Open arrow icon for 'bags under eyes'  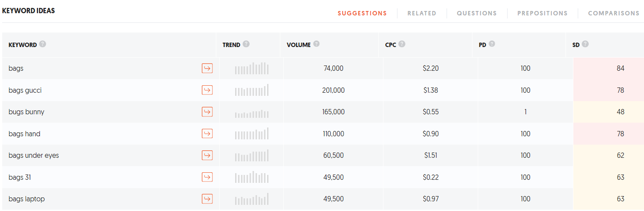pyautogui.click(x=207, y=155)
